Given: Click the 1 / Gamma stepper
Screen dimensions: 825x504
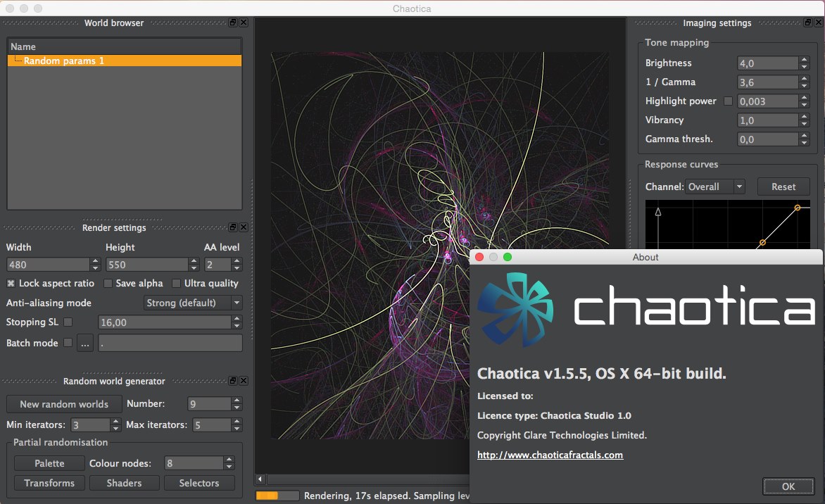Looking at the screenshot, I should point(804,82).
